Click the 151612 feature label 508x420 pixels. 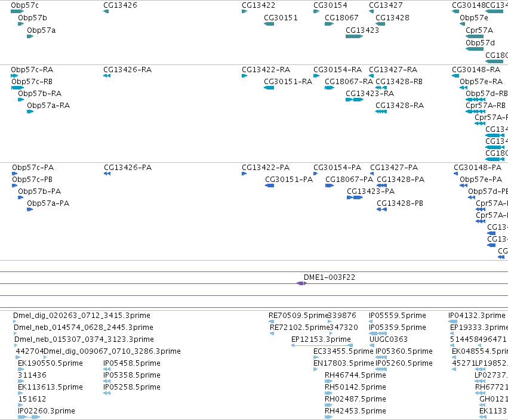pos(32,399)
